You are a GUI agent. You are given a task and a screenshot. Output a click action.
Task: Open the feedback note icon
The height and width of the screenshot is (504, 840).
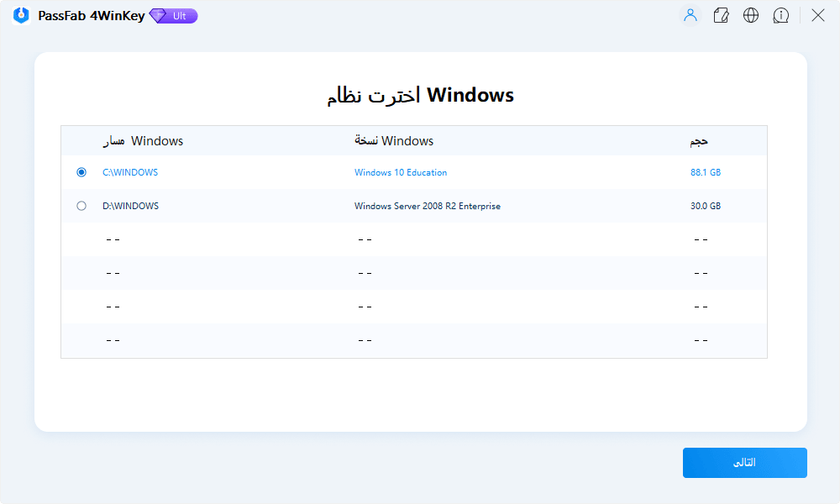721,15
